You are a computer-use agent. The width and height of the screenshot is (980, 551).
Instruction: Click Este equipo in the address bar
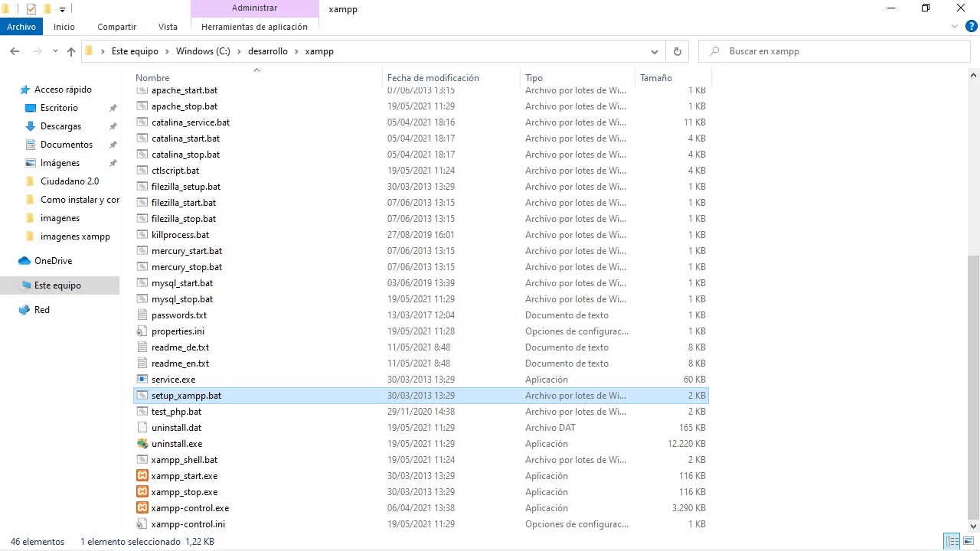click(135, 51)
